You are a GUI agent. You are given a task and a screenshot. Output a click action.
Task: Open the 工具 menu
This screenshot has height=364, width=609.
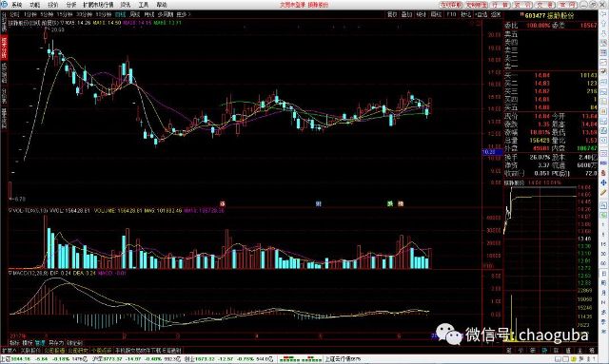(x=144, y=5)
